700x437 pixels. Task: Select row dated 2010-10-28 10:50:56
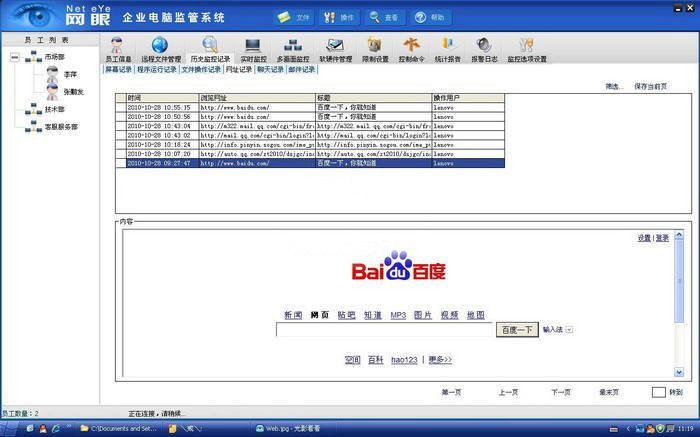click(x=310, y=117)
